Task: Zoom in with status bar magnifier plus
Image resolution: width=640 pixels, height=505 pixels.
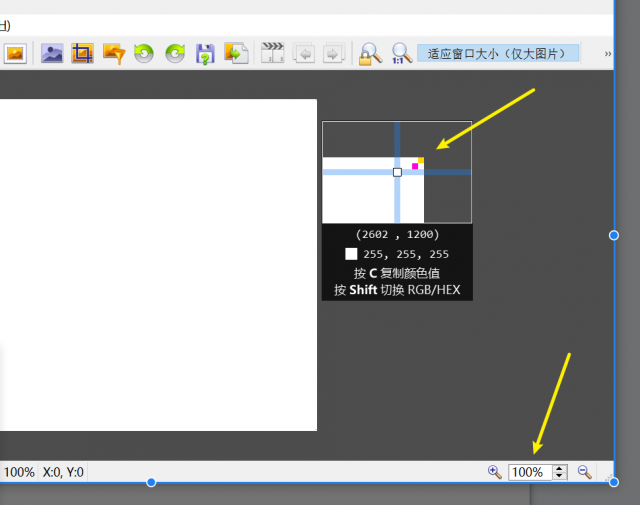Action: click(x=495, y=472)
